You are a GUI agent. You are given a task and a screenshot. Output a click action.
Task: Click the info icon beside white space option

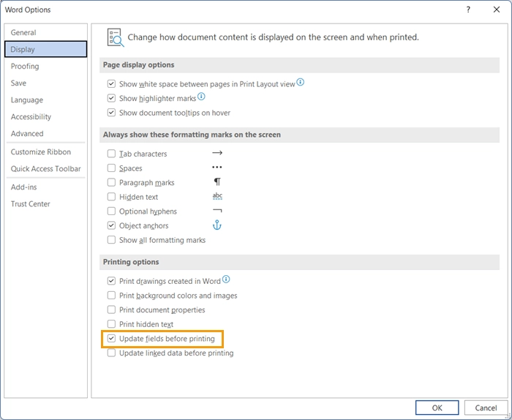(301, 82)
